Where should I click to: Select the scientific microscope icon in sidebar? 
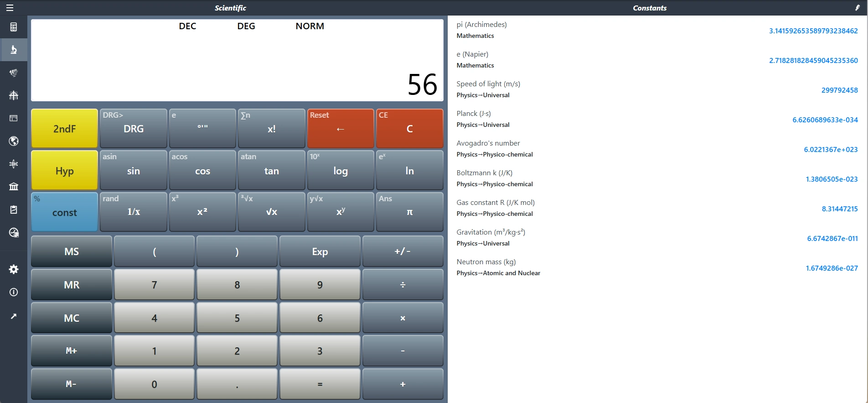(x=14, y=50)
